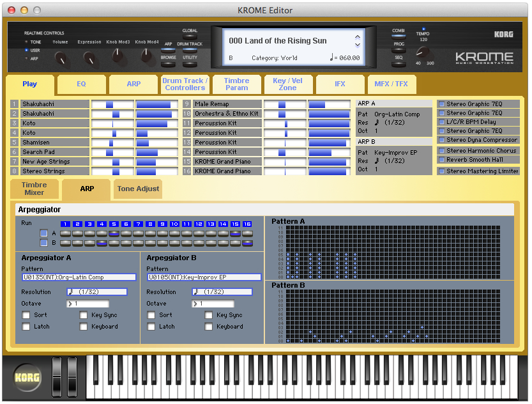Toggle the ARP on/off button beside DRUM TRACK

pos(169,50)
